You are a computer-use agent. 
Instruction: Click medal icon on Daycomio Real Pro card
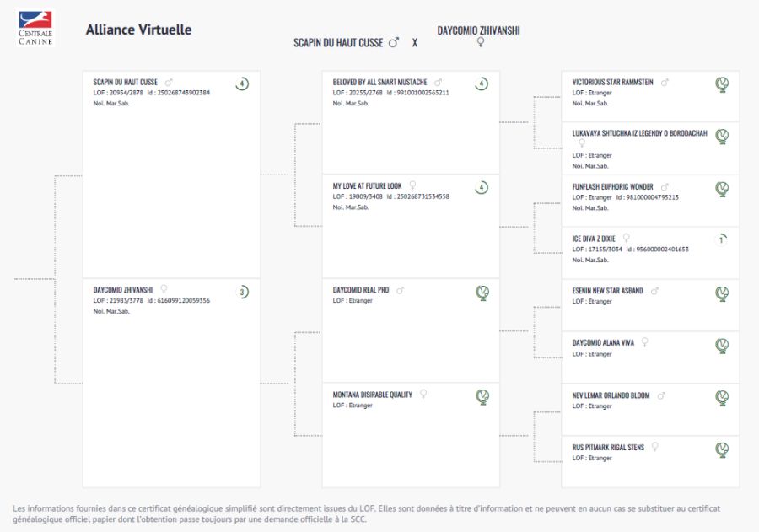tap(482, 293)
